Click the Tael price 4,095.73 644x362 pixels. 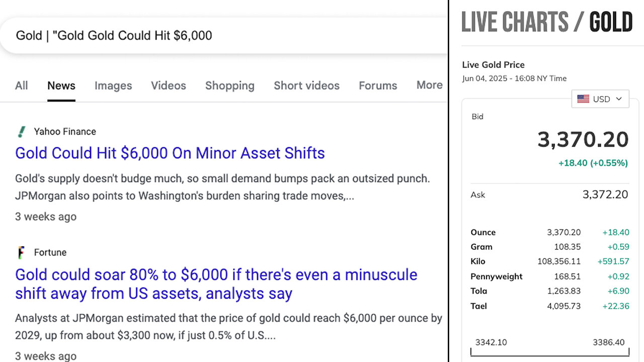tap(564, 306)
